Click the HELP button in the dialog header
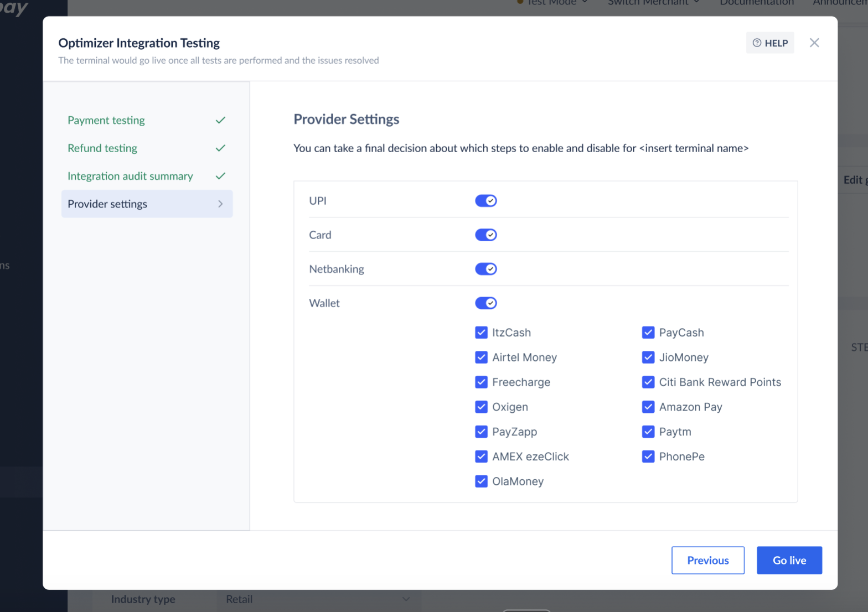The height and width of the screenshot is (612, 868). (769, 43)
